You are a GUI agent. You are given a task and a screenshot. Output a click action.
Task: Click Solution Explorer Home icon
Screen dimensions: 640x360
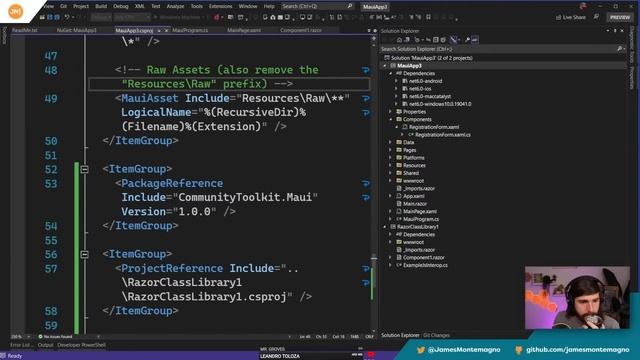[x=399, y=40]
